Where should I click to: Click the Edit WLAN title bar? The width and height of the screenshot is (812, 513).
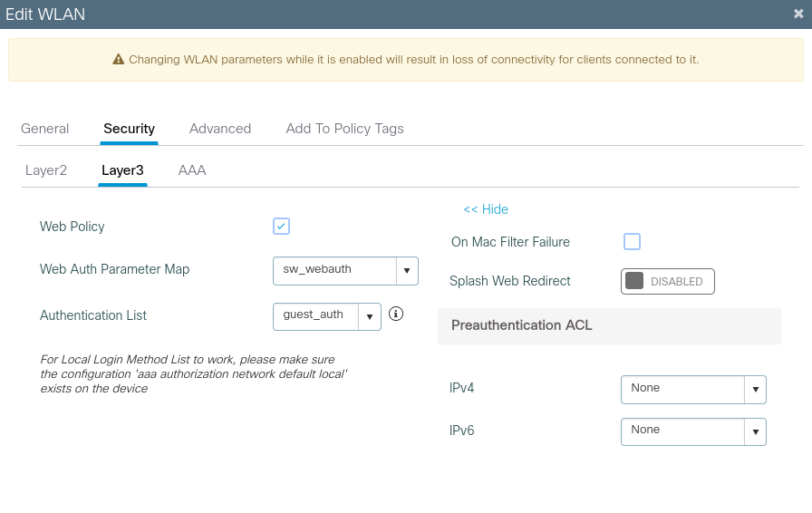point(362,14)
